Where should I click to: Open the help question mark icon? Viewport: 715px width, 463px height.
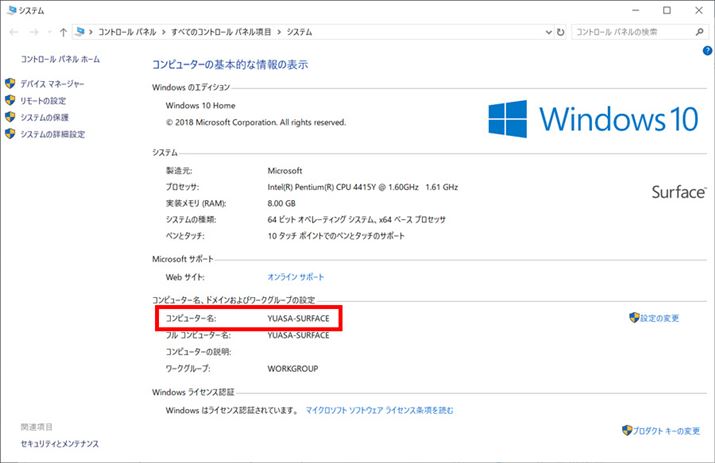pyautogui.click(x=707, y=51)
